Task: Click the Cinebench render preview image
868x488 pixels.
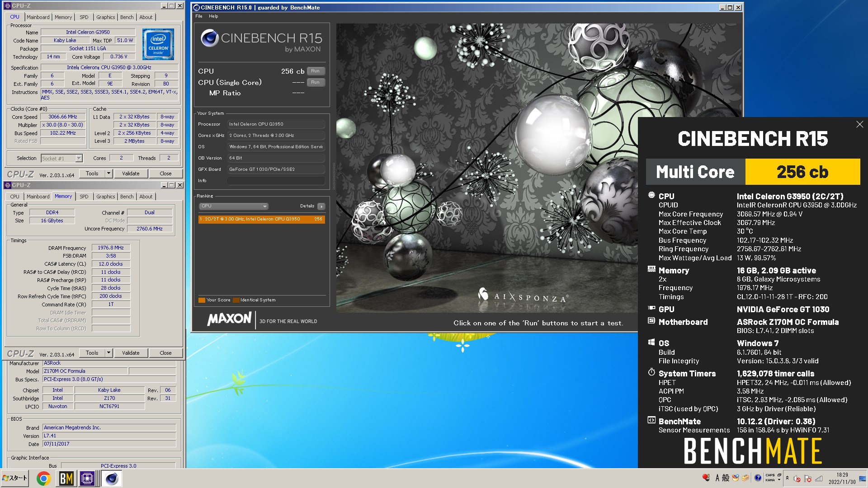Action: pos(486,167)
